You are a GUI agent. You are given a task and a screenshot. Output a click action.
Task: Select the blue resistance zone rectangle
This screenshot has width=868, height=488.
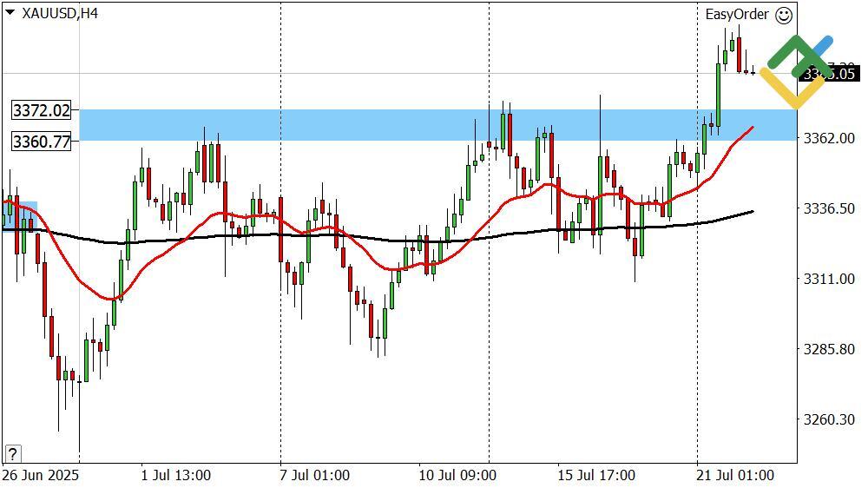[437, 125]
